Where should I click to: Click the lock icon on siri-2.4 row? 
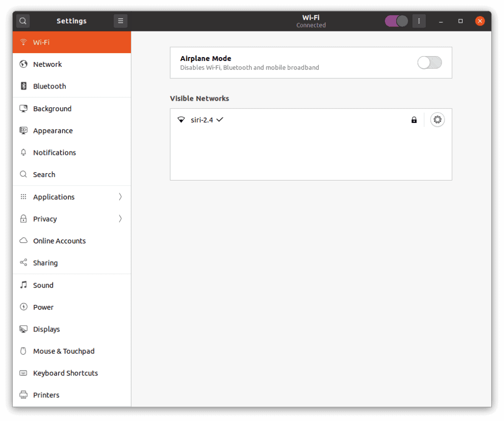point(414,120)
